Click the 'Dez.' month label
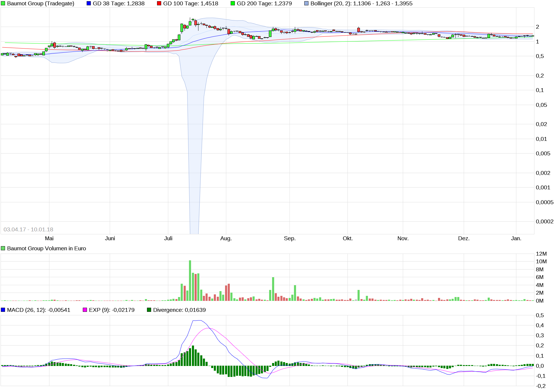Screen dimensions: 556x392 coord(464,238)
